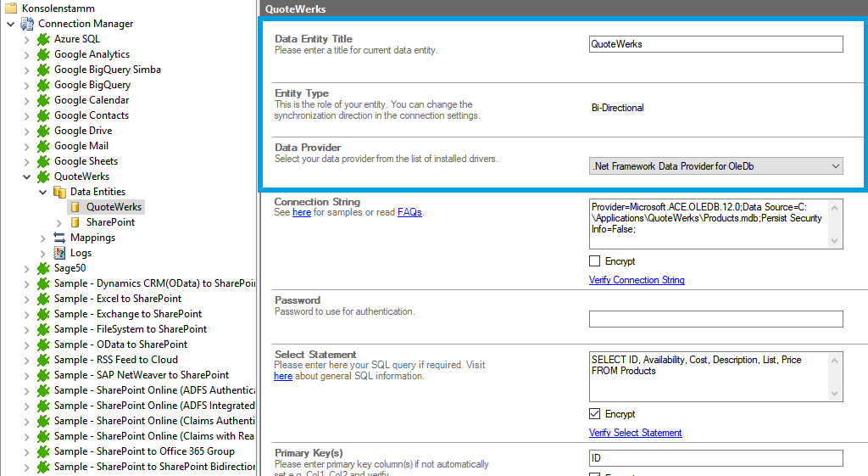868x476 pixels.
Task: Click the Sage50 connection icon
Action: pyautogui.click(x=43, y=268)
